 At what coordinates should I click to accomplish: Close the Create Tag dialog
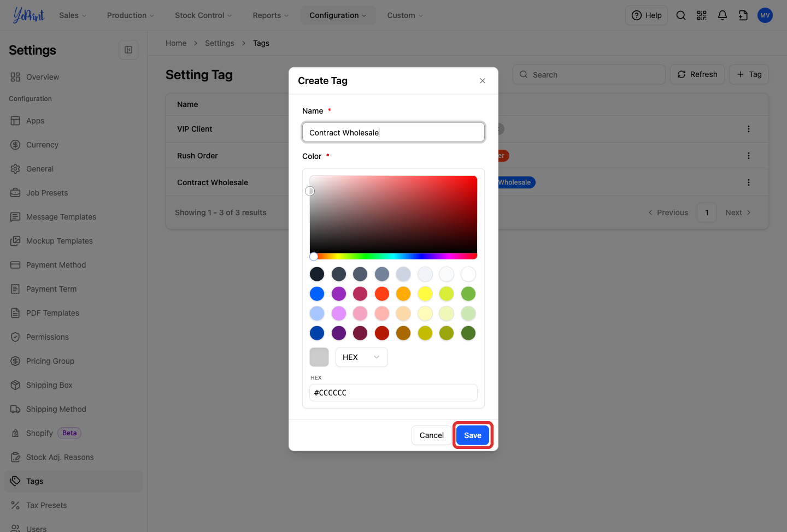tap(483, 81)
